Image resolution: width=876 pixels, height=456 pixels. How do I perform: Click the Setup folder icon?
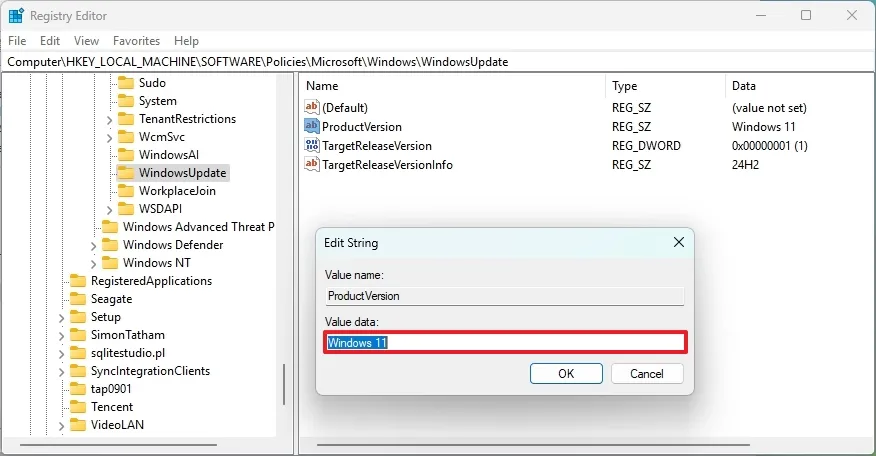point(78,317)
